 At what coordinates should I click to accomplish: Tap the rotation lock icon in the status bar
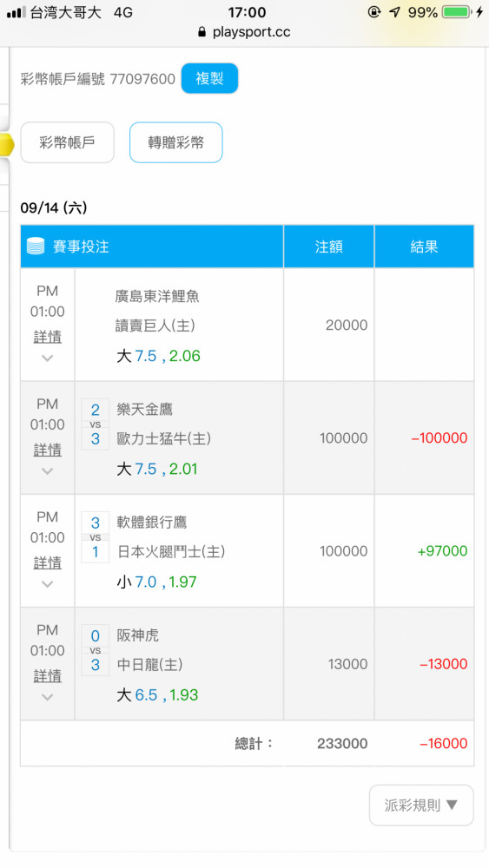point(374,11)
